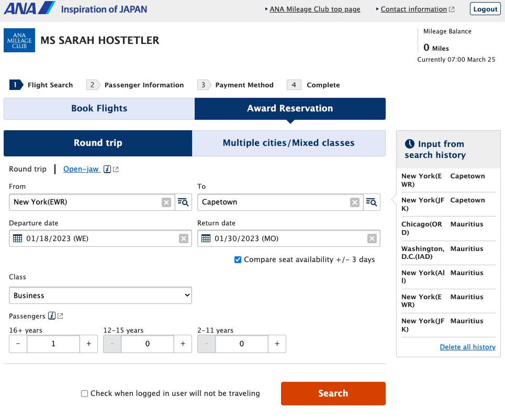
Task: Delete all search history
Action: pyautogui.click(x=467, y=347)
